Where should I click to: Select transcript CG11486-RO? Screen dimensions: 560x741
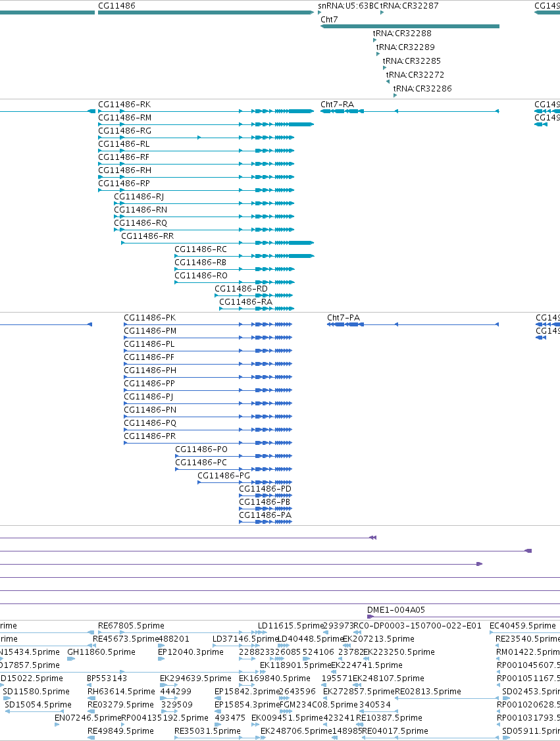click(x=201, y=276)
